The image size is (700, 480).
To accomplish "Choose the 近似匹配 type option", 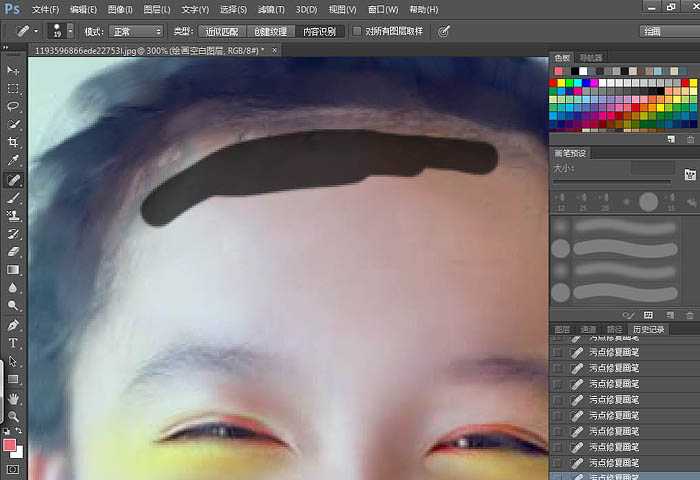I will (222, 31).
